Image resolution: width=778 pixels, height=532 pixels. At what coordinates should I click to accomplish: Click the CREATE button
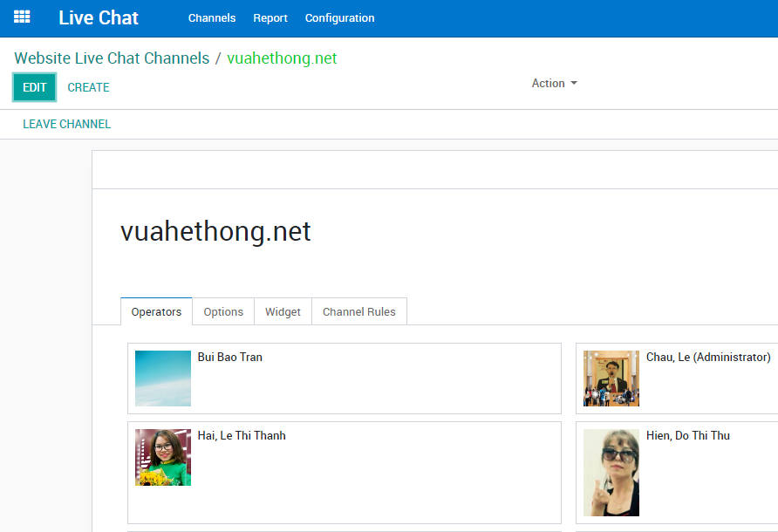point(88,87)
